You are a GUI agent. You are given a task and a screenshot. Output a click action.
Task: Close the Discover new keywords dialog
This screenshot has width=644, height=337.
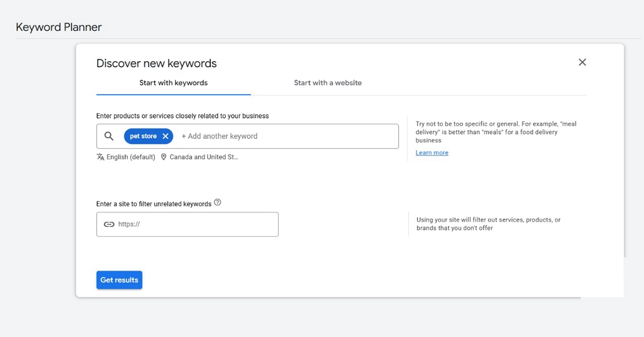tap(582, 62)
